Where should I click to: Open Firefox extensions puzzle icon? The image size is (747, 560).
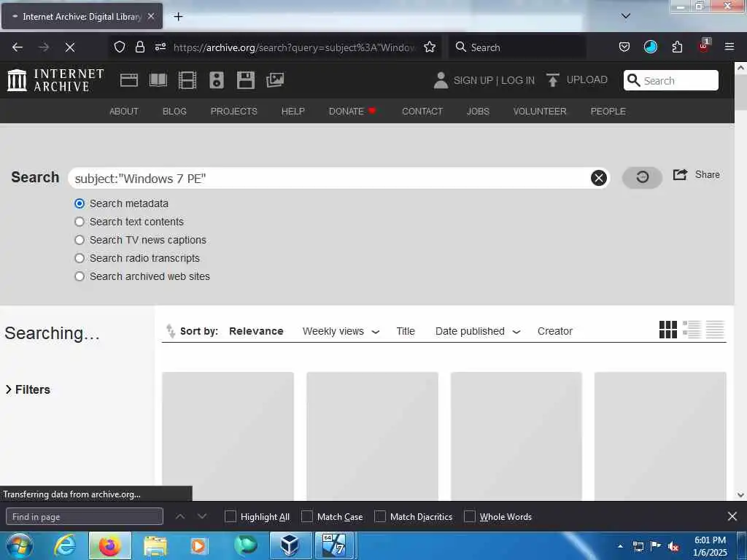[x=677, y=47]
